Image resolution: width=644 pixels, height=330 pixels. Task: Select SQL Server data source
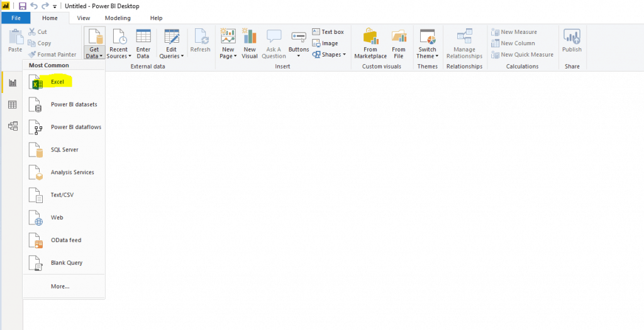[64, 150]
